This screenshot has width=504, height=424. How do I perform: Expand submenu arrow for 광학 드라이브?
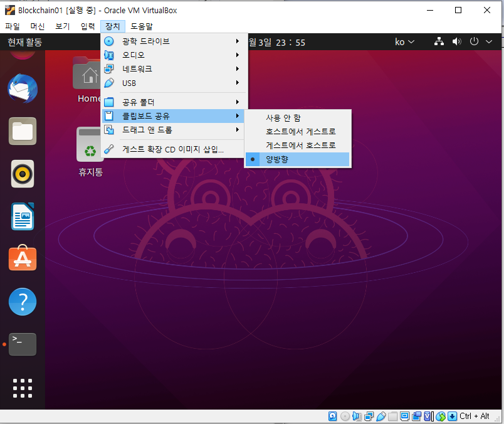(238, 41)
